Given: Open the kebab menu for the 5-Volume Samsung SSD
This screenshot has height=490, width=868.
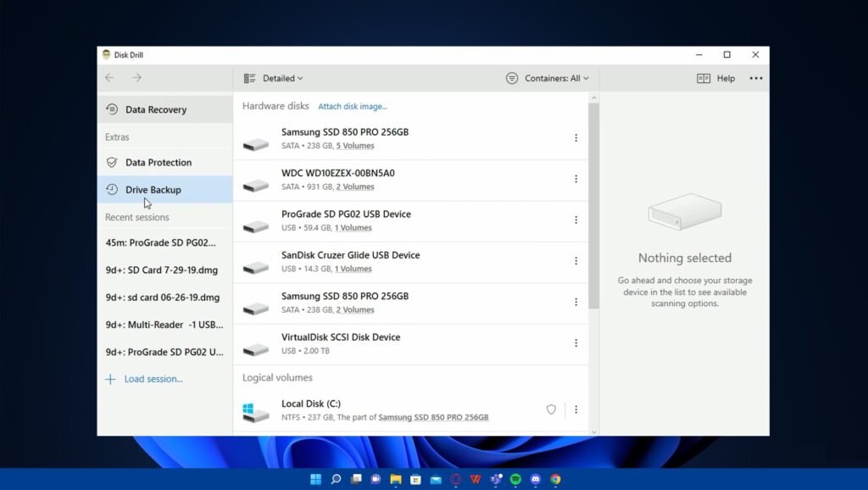Looking at the screenshot, I should [x=576, y=138].
